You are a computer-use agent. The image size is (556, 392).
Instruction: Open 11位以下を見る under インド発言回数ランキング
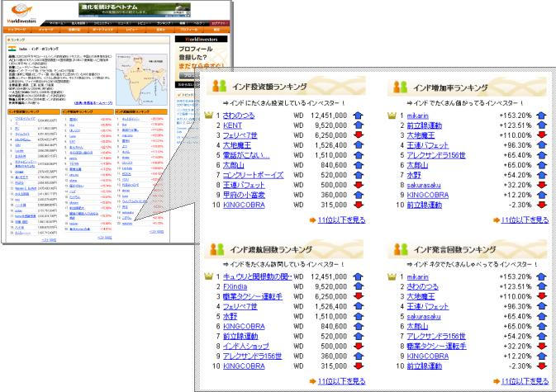click(525, 381)
